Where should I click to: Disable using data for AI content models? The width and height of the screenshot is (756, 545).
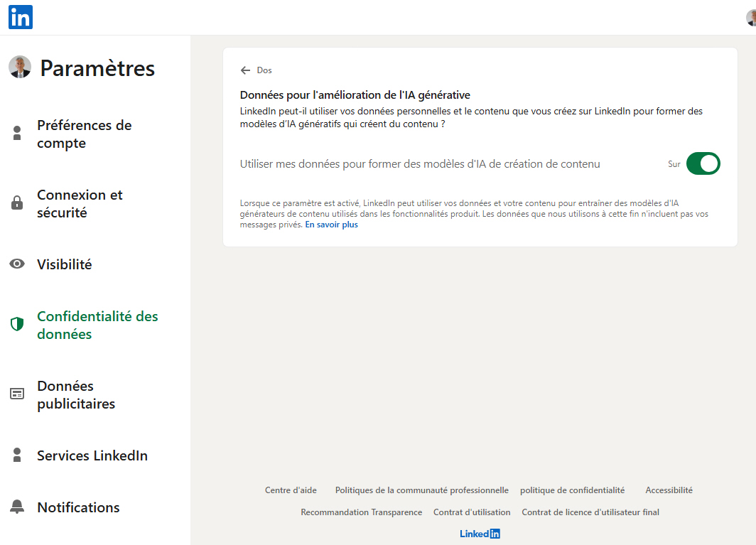point(703,163)
